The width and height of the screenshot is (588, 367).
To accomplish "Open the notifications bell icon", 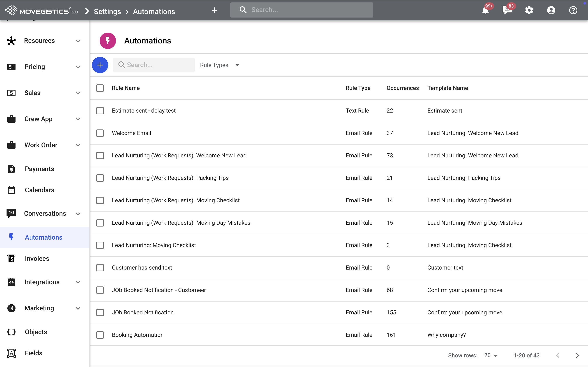I will pos(486,10).
